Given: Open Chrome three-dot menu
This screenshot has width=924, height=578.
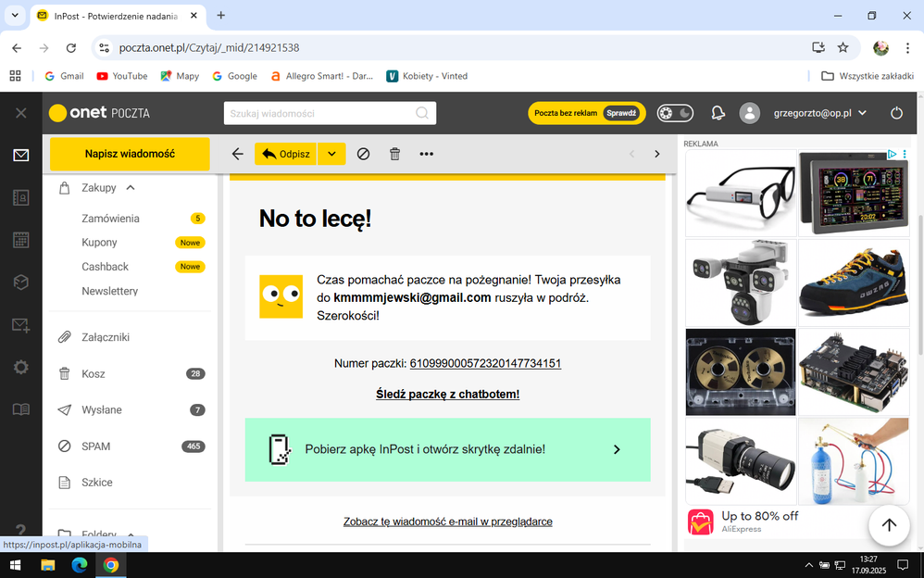Looking at the screenshot, I should (x=907, y=48).
